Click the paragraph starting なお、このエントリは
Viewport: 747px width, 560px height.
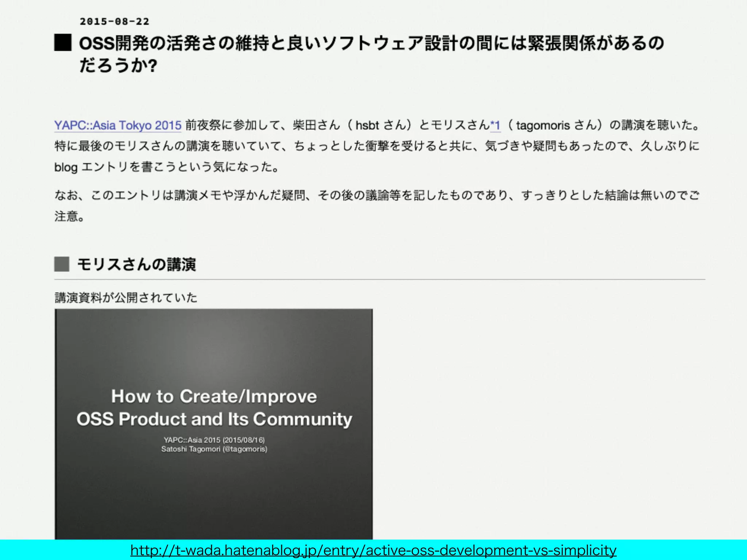tap(377, 206)
